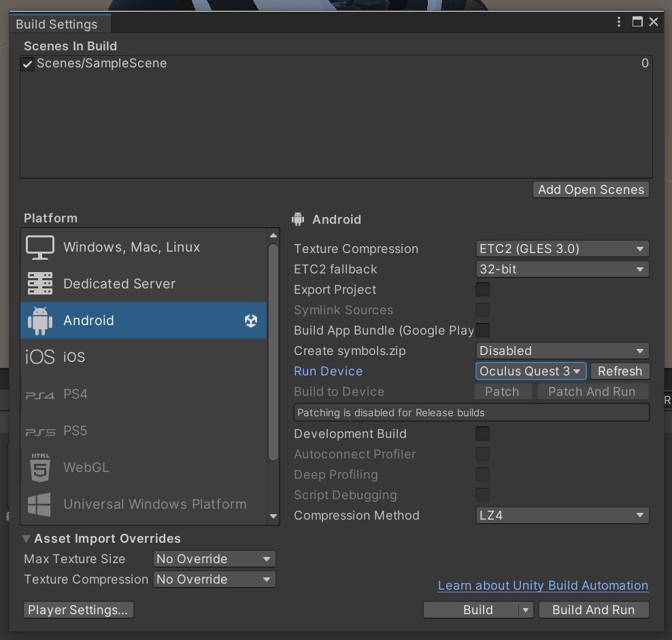Viewport: 672px width, 640px height.
Task: Open the Max Texture Size override dropdown
Action: pos(214,559)
